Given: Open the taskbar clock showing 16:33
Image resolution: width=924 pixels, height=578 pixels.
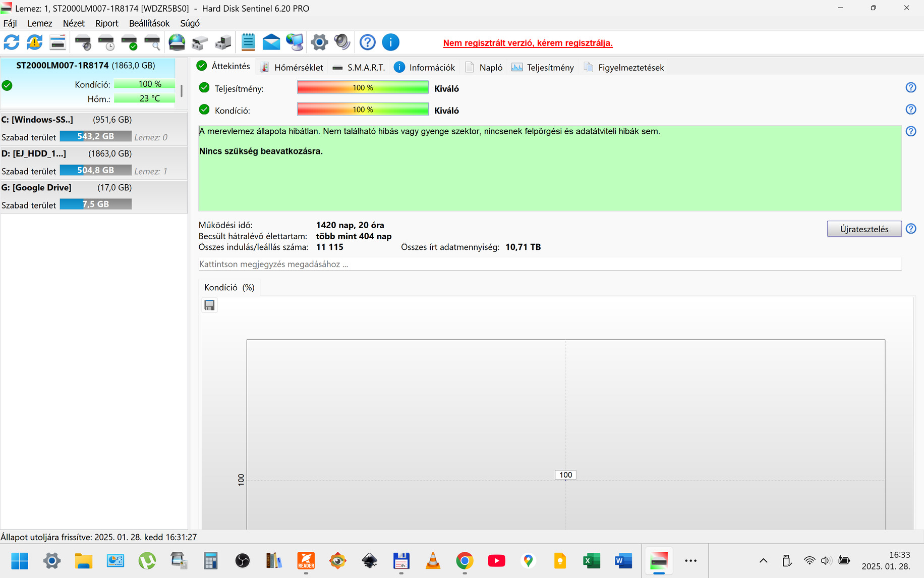Looking at the screenshot, I should coord(886,561).
